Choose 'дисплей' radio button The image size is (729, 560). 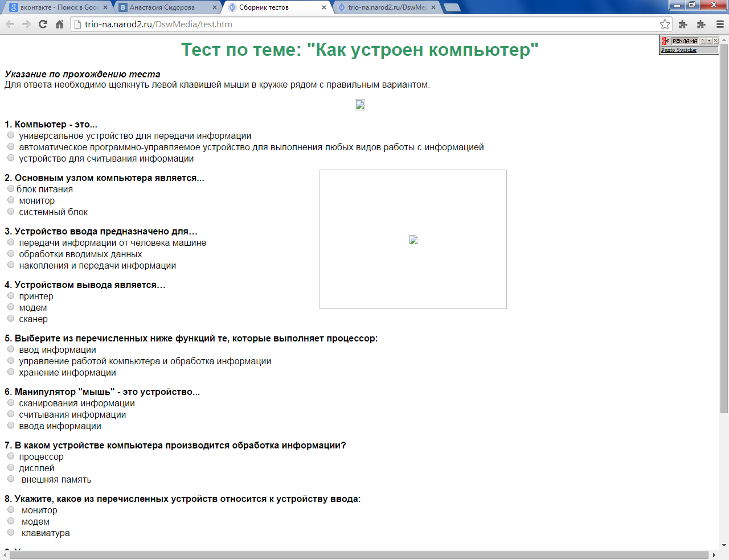pos(11,467)
